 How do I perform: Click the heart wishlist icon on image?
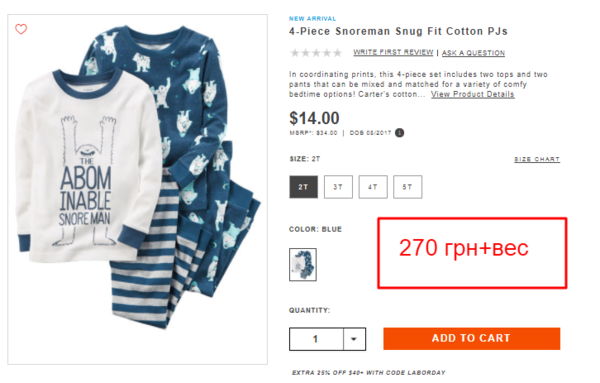(21, 29)
